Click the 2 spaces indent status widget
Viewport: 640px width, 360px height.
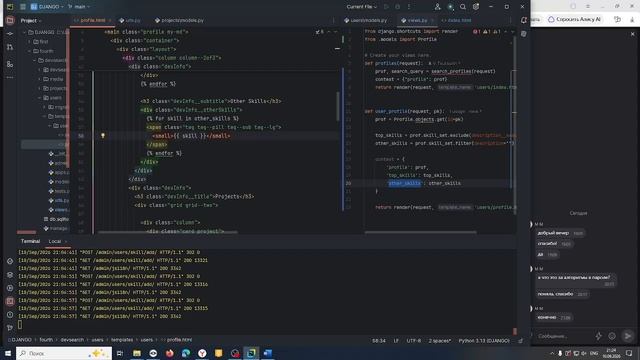tap(440, 340)
